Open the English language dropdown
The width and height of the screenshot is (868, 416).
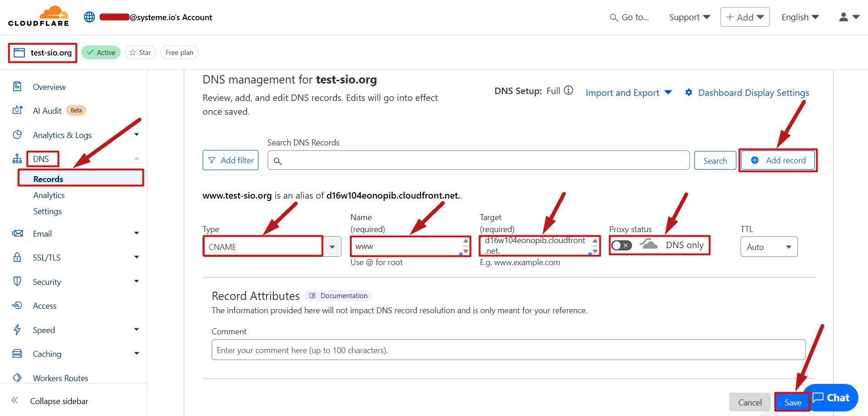tap(800, 17)
